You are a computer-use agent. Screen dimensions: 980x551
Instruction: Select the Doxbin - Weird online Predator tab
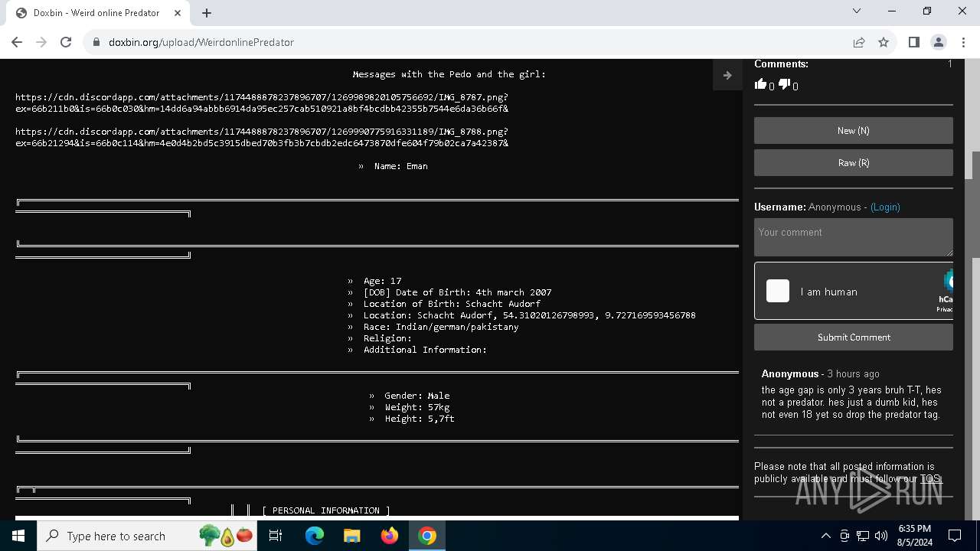tap(97, 13)
